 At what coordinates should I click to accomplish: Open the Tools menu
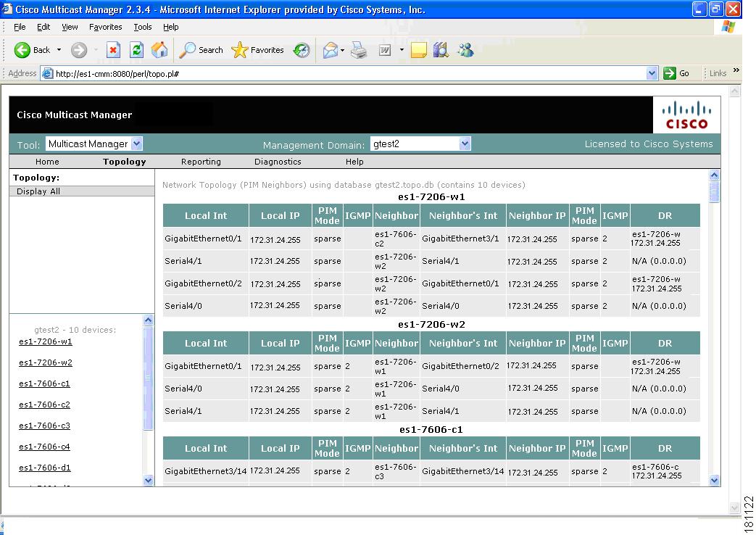click(x=143, y=27)
